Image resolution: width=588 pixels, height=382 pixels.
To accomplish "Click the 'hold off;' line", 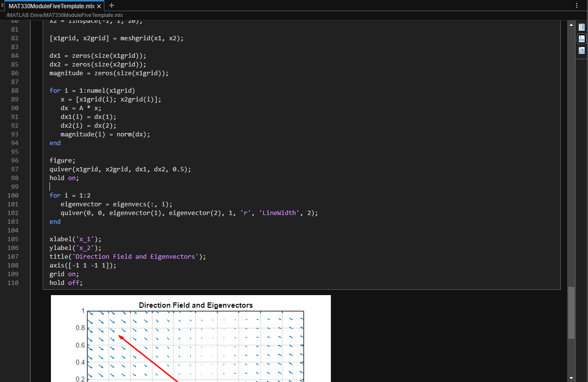I will 66,283.
